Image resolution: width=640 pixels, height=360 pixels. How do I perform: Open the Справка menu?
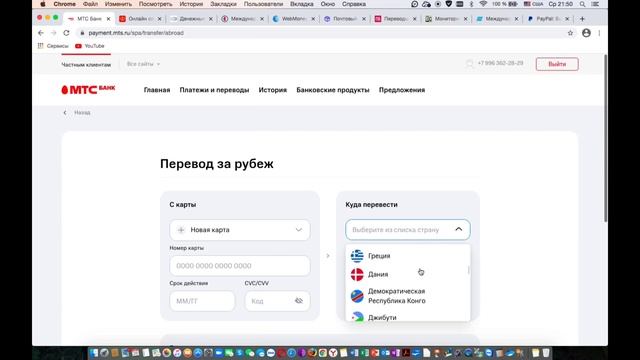click(354, 4)
